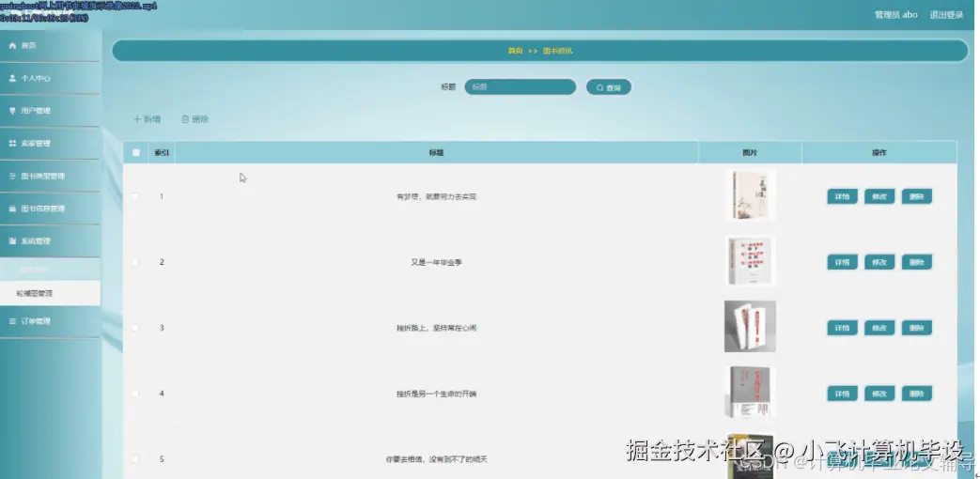Click 首页 in the breadcrumb bar
The width and height of the screenshot is (980, 479).
click(x=515, y=52)
